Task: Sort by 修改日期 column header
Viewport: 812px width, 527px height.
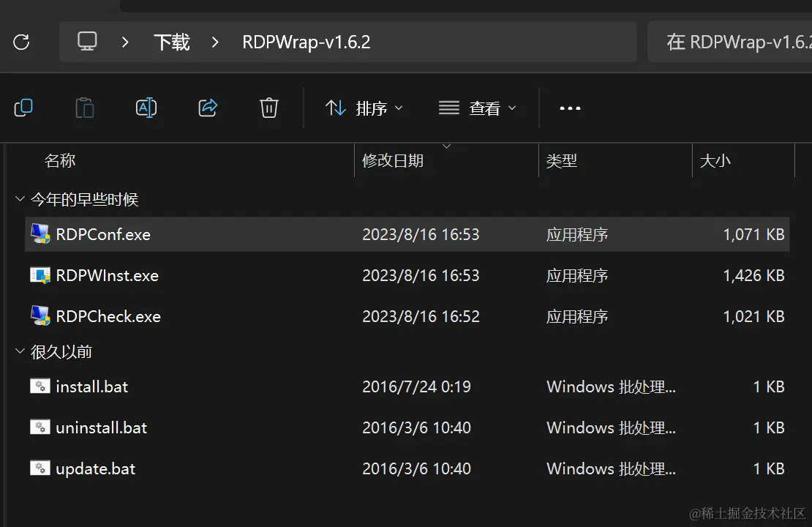Action: 393,160
